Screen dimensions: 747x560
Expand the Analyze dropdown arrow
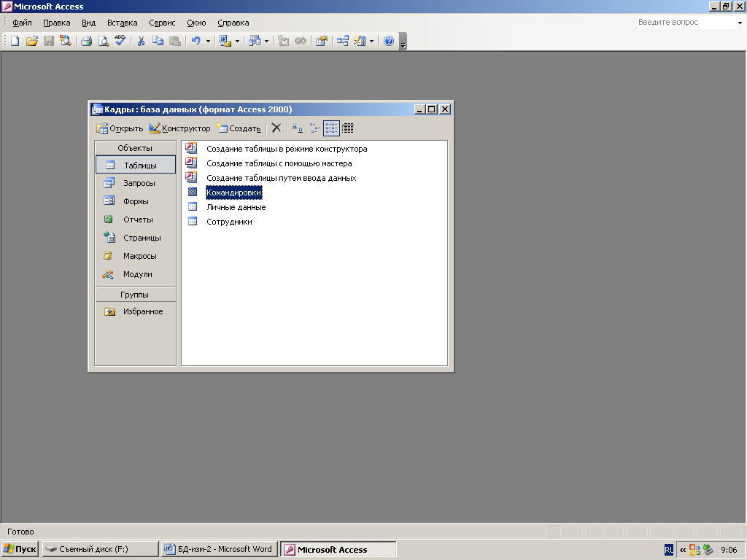(267, 41)
